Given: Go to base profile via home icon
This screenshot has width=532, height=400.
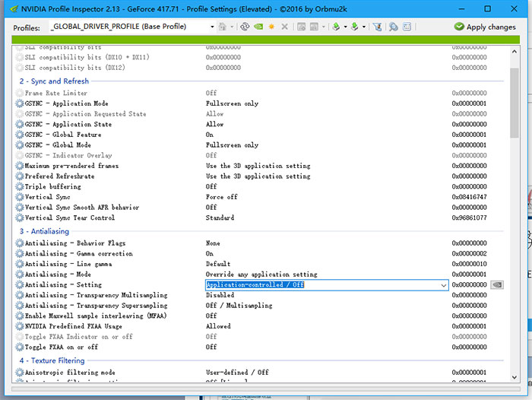Looking at the screenshot, I should (x=223, y=27).
